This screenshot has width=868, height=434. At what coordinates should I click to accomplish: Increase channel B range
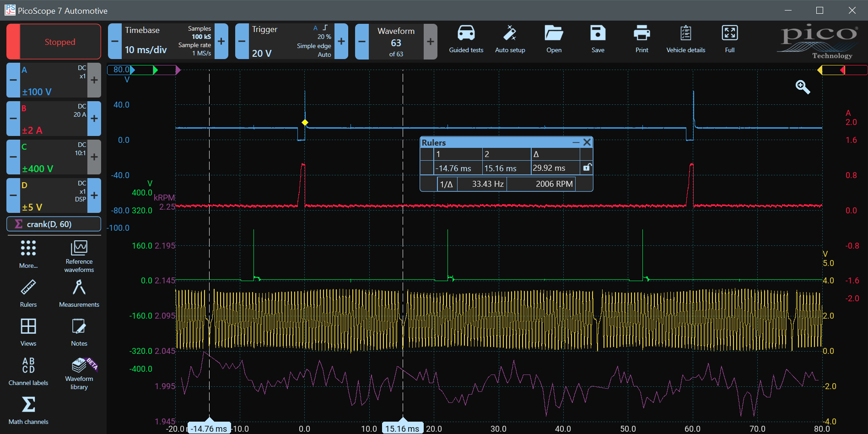[x=94, y=119]
